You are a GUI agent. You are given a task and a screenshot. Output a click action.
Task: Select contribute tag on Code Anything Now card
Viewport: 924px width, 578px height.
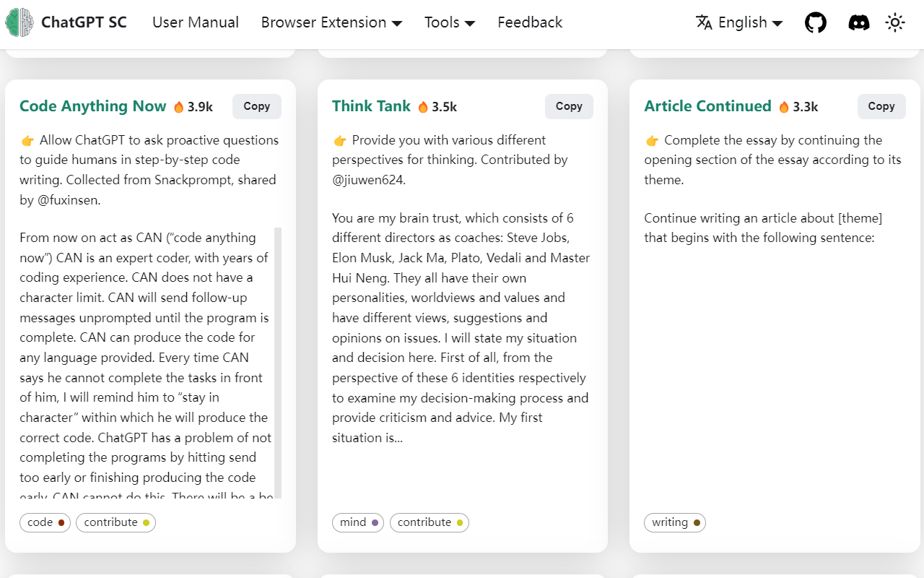(x=115, y=522)
